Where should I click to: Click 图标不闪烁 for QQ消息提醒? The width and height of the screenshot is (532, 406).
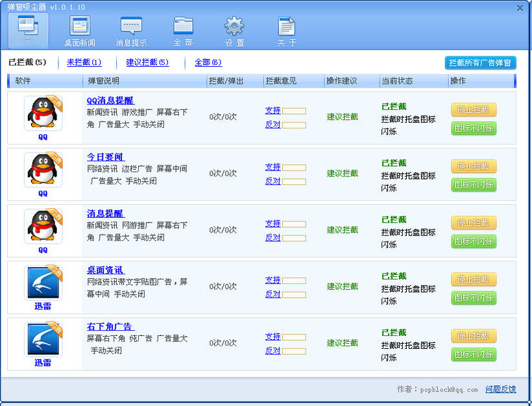(x=474, y=128)
